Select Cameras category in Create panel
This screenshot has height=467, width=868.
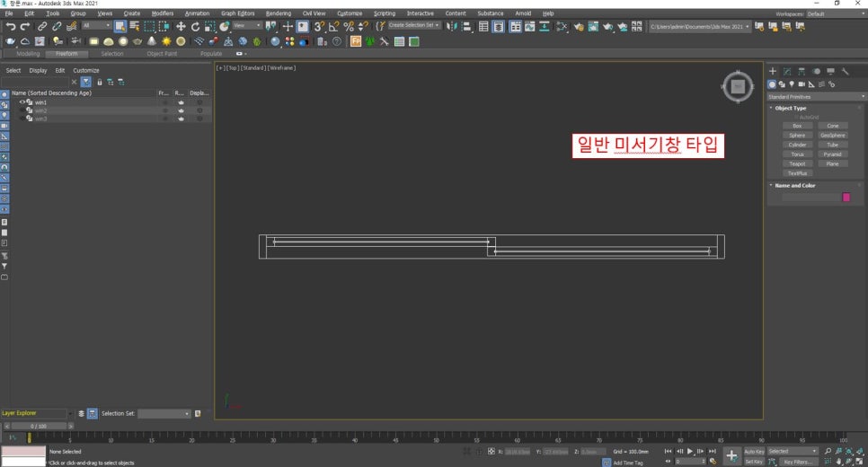(802, 84)
